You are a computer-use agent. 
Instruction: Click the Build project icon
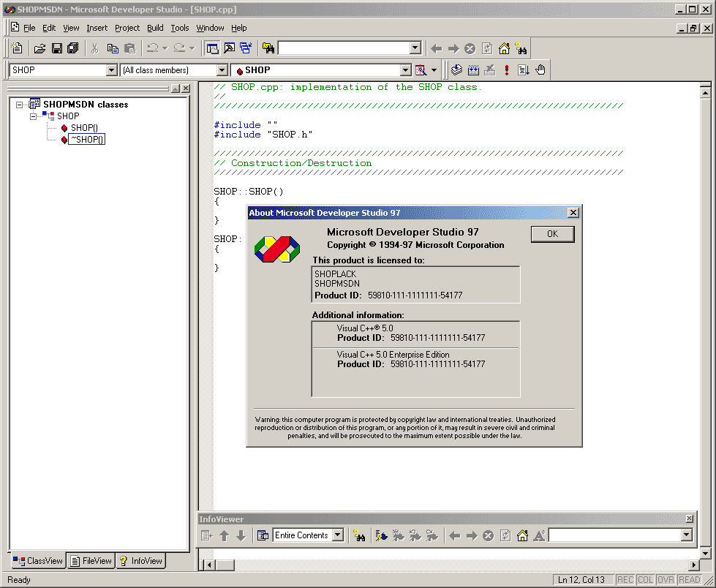point(473,70)
